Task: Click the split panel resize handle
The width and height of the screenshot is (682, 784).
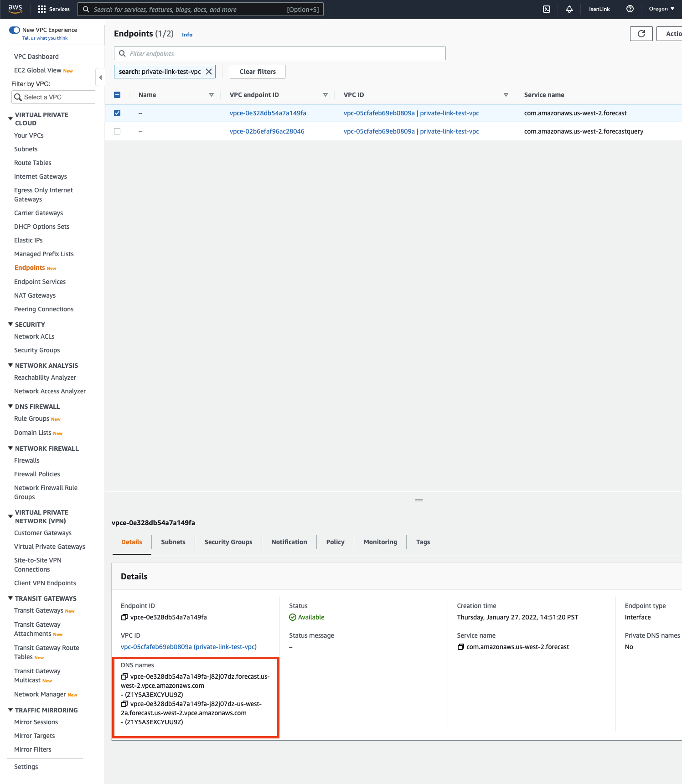Action: [x=419, y=500]
